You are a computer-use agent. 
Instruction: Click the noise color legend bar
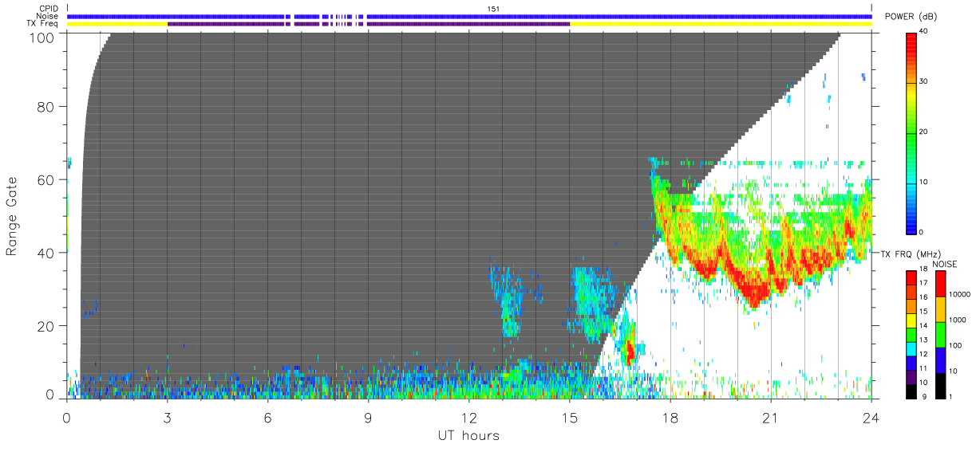[939, 334]
